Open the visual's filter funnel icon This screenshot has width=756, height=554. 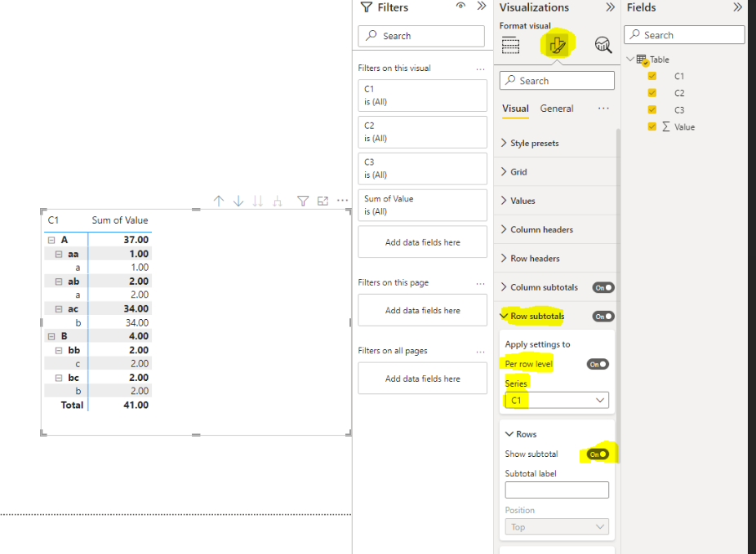(x=303, y=201)
